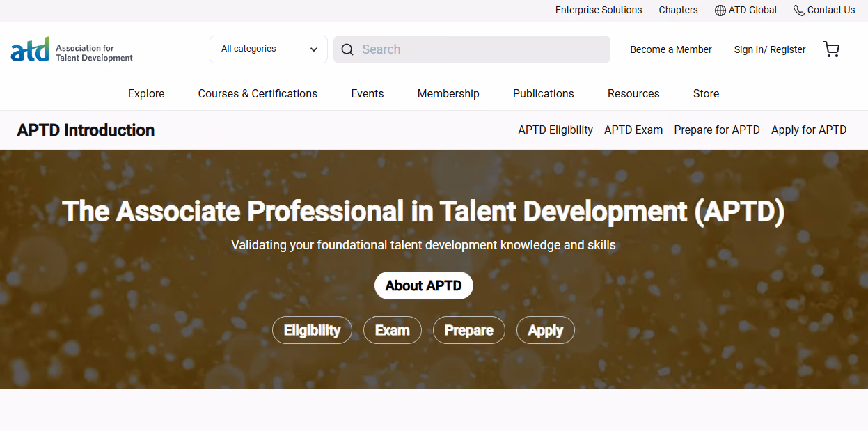
Task: Go to Apply for APTD
Action: [809, 130]
